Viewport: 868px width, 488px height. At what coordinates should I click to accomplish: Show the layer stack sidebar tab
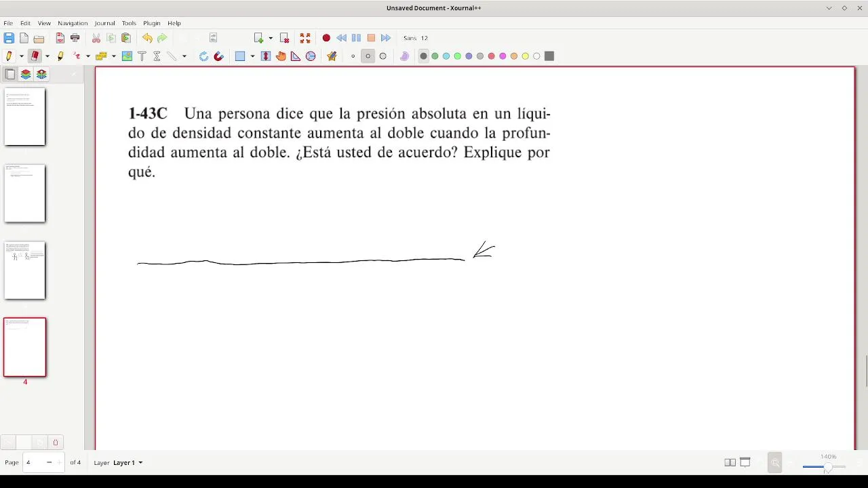26,75
